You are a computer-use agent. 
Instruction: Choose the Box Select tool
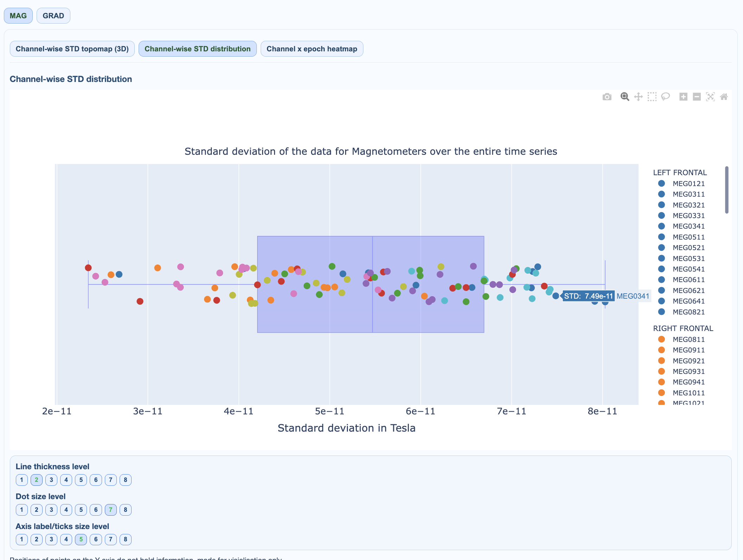652,97
